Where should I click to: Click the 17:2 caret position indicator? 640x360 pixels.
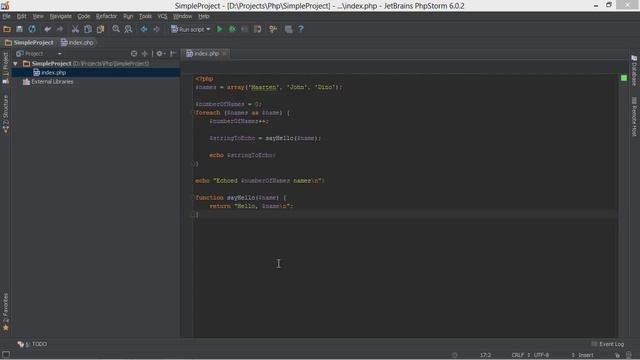(x=485, y=355)
